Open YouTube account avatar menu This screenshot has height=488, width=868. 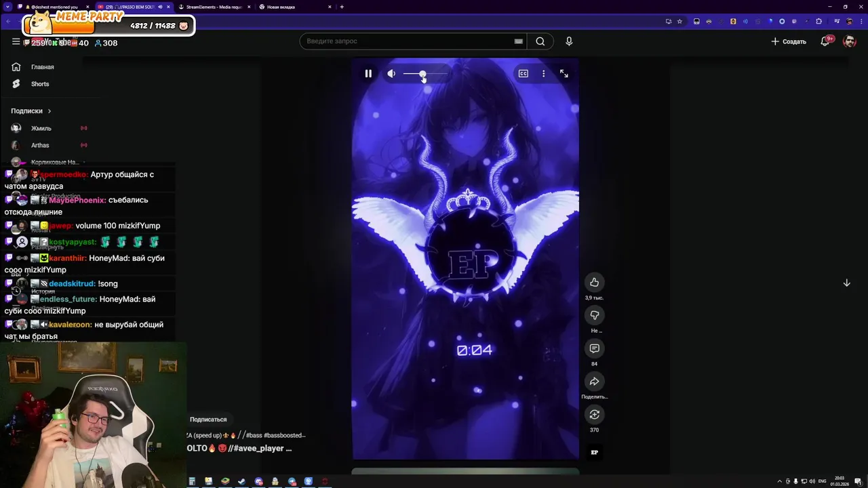coord(849,41)
